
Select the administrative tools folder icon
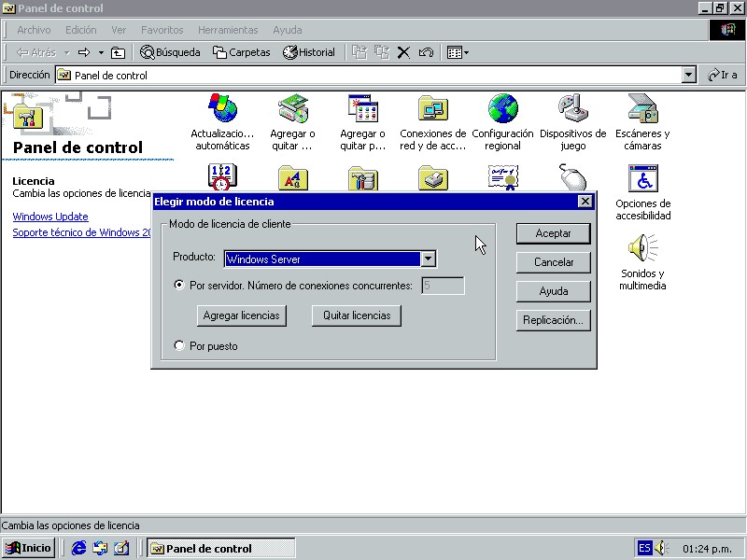(362, 178)
